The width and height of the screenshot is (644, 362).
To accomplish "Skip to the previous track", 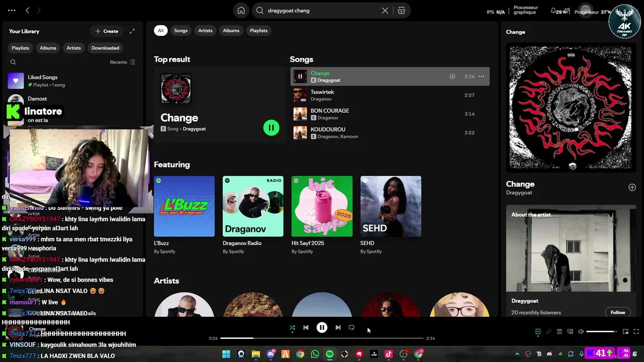I will 305,328.
